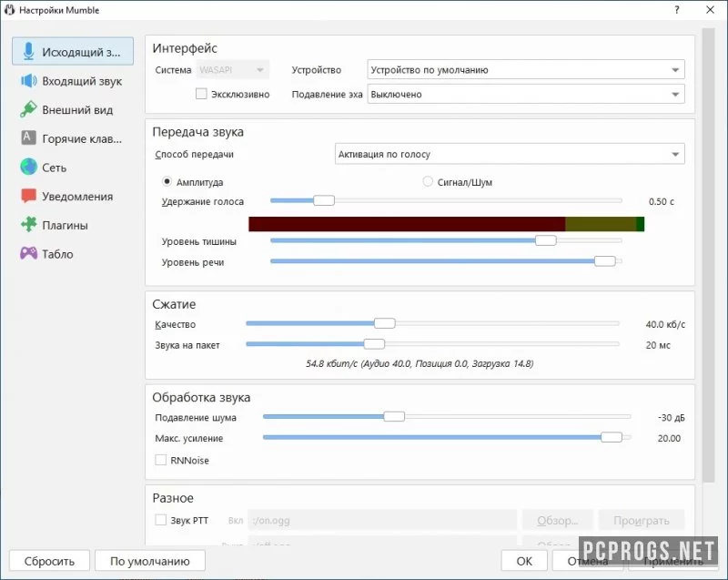Click the purple gamepad icon for Табло
The height and width of the screenshot is (580, 728).
click(x=29, y=253)
